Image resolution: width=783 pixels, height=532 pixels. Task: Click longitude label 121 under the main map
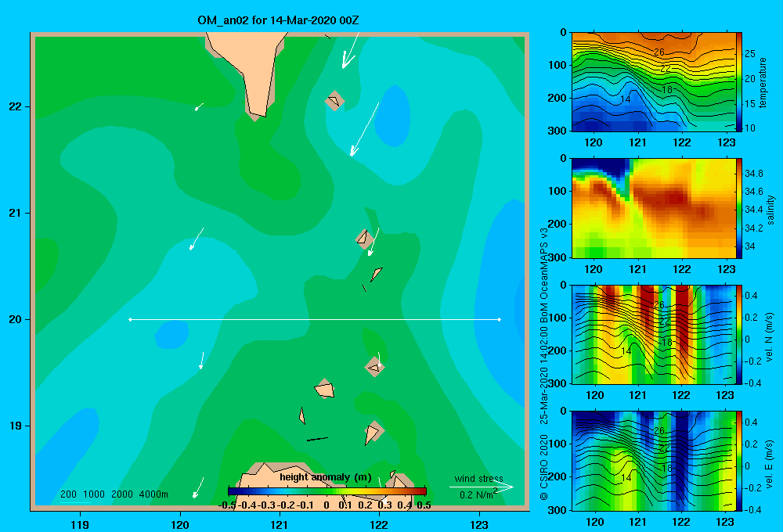coord(280,524)
